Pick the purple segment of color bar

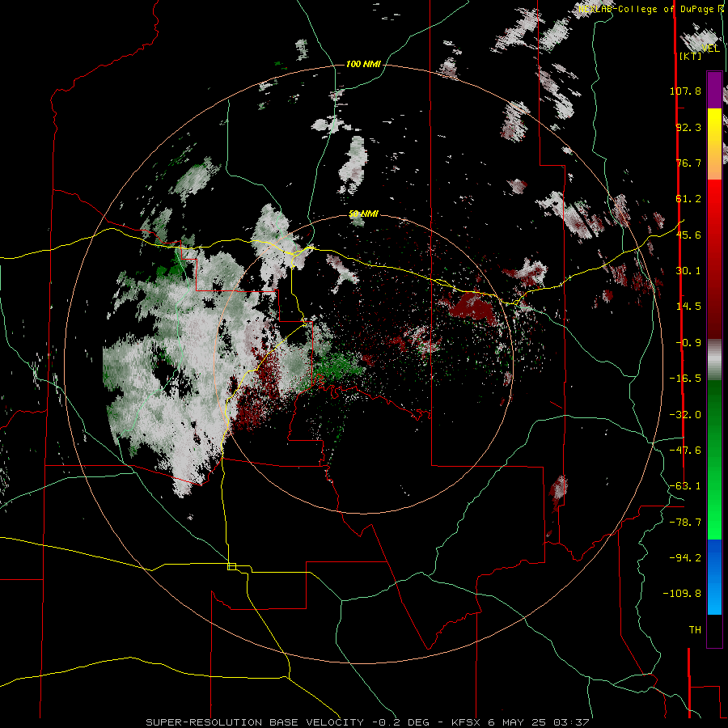(714, 90)
